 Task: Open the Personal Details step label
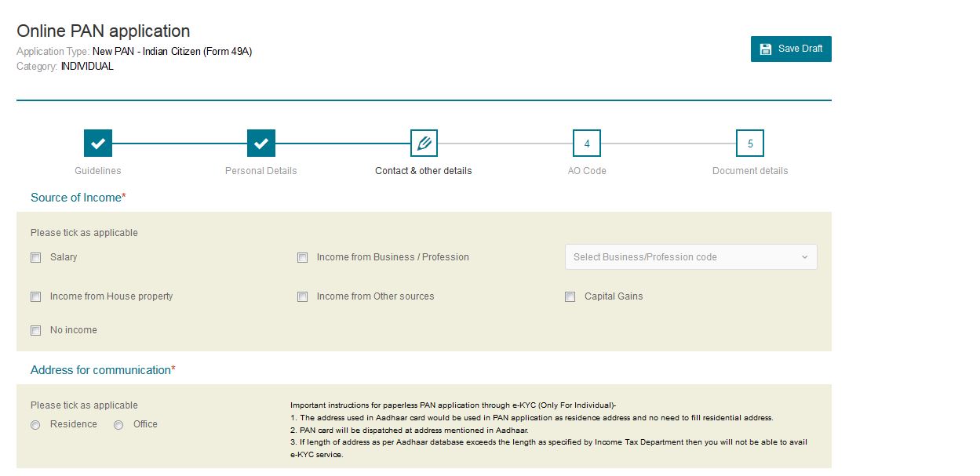[x=261, y=171]
